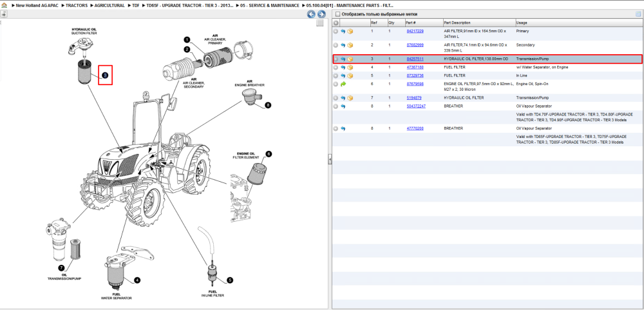The image size is (644, 310).
Task: Click the small square button at diagram top-right
Action: coord(320,23)
